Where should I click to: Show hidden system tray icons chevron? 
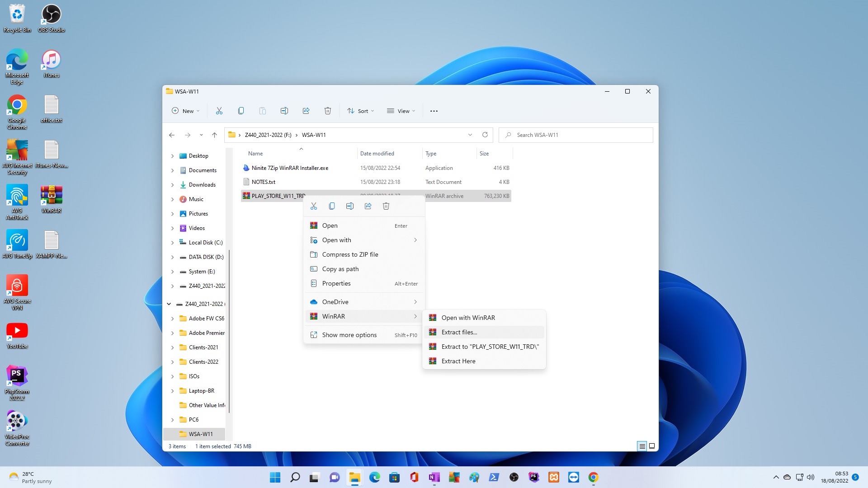(776, 477)
